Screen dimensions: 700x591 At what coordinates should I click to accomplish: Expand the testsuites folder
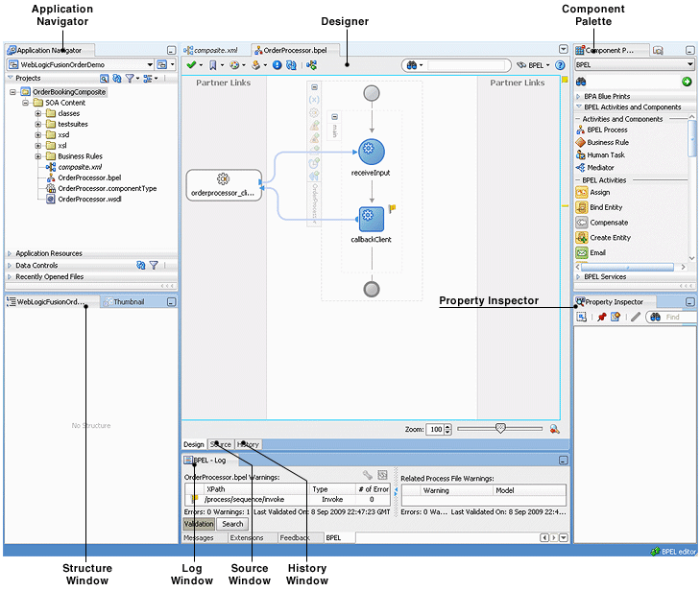tap(38, 124)
